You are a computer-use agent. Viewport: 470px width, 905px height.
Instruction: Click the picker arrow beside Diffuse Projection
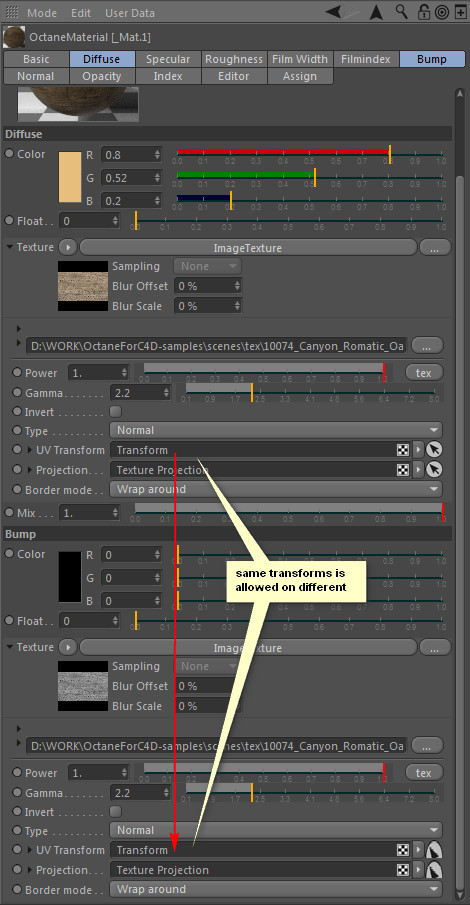coord(434,470)
